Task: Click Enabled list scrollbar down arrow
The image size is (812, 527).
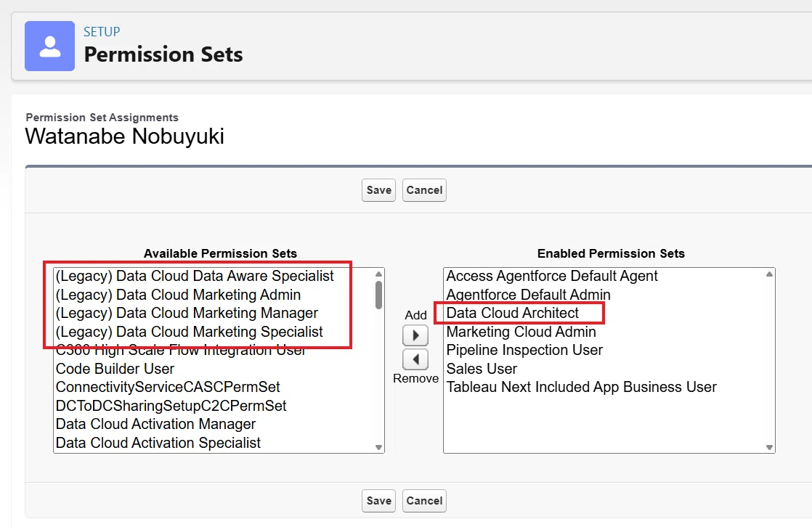Action: tap(770, 447)
